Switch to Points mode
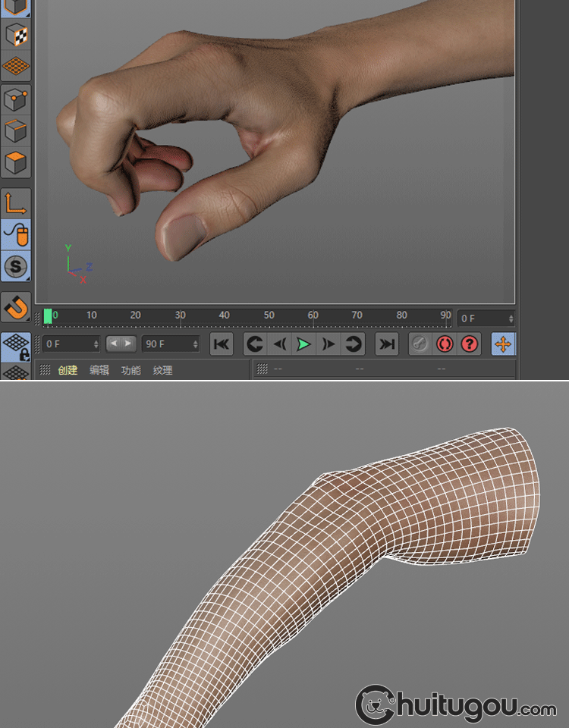 click(15, 99)
